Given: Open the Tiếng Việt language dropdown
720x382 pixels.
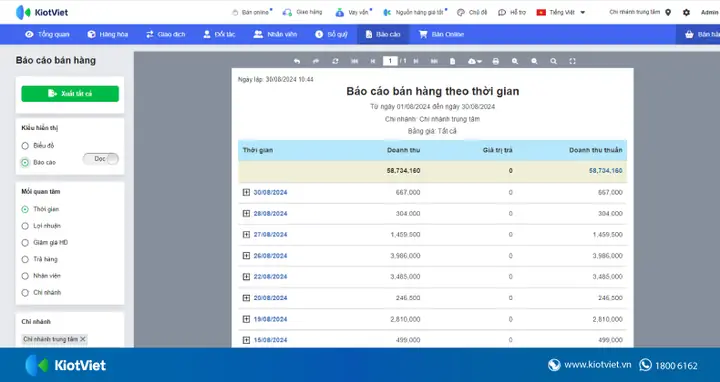Looking at the screenshot, I should pyautogui.click(x=561, y=12).
